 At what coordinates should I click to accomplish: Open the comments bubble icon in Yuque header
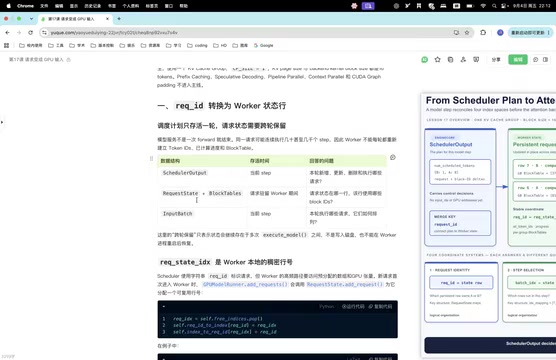[535, 60]
